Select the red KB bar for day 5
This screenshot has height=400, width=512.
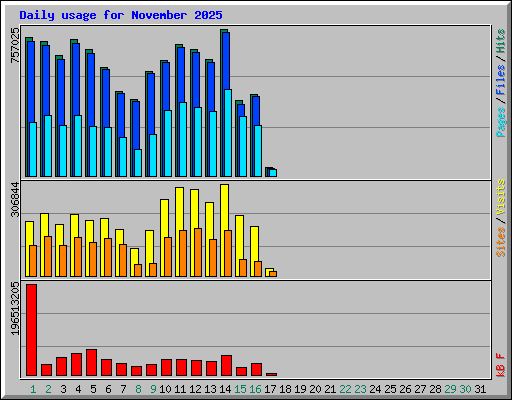(92, 363)
